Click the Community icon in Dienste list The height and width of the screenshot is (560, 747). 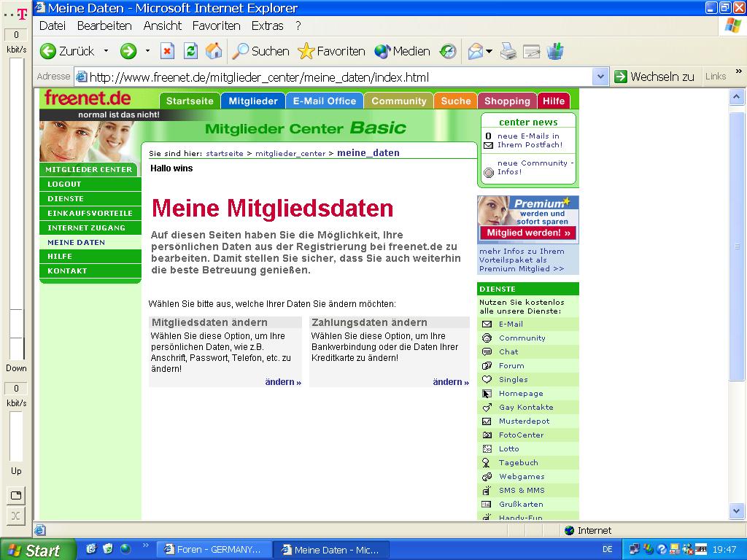[x=487, y=338]
